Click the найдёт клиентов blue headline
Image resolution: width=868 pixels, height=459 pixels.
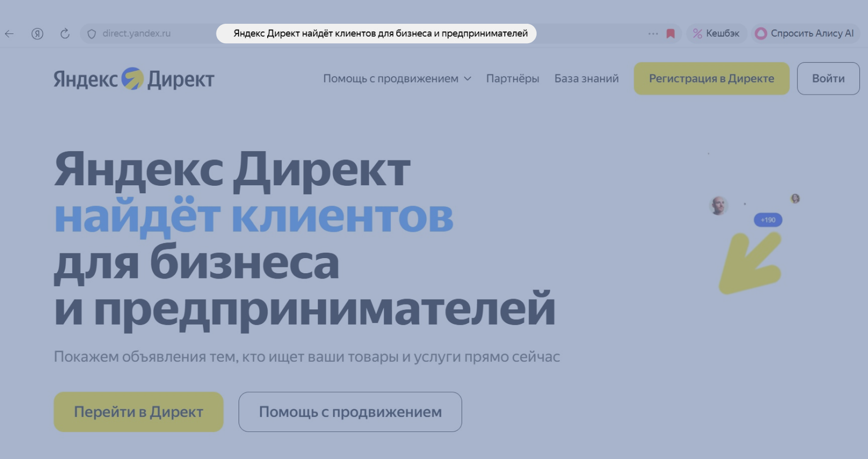pyautogui.click(x=254, y=216)
